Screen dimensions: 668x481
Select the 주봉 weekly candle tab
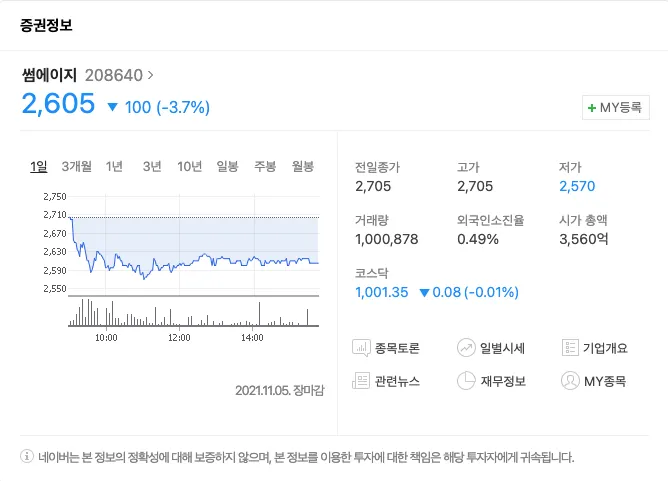point(265,166)
